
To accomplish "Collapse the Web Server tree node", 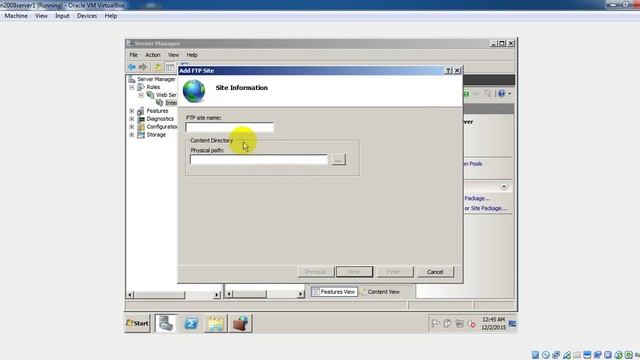I will pyautogui.click(x=141, y=95).
